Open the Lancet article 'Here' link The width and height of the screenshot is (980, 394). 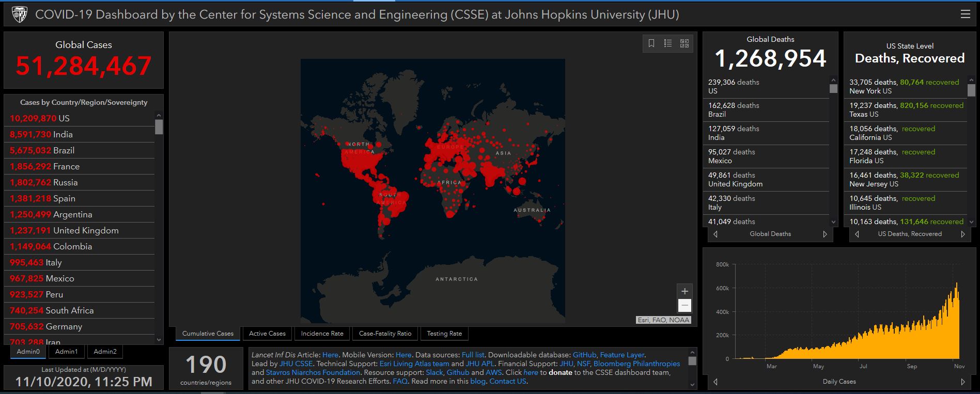[330, 355]
